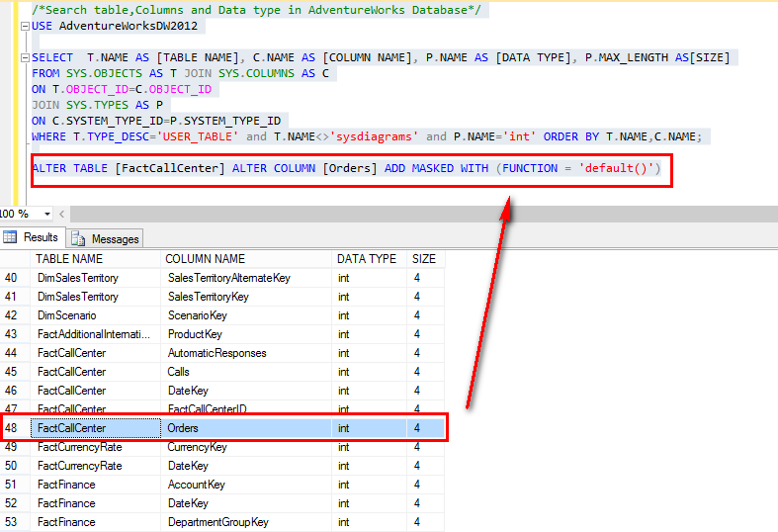The height and width of the screenshot is (532, 778).
Task: Open the 100 % zoom dropdown
Action: pyautogui.click(x=47, y=214)
